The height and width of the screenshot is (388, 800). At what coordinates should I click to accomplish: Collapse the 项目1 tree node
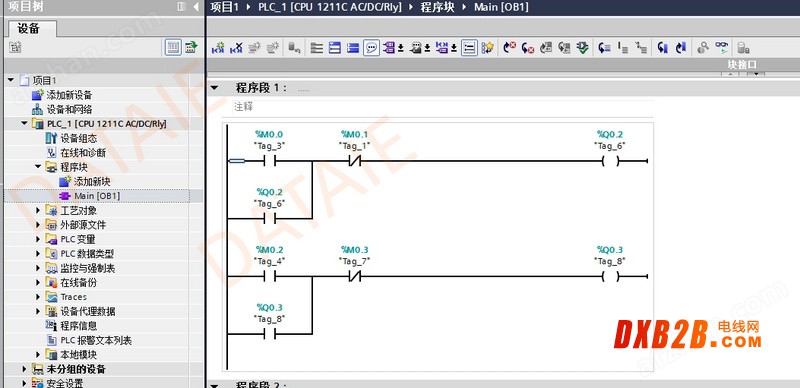click(x=11, y=80)
